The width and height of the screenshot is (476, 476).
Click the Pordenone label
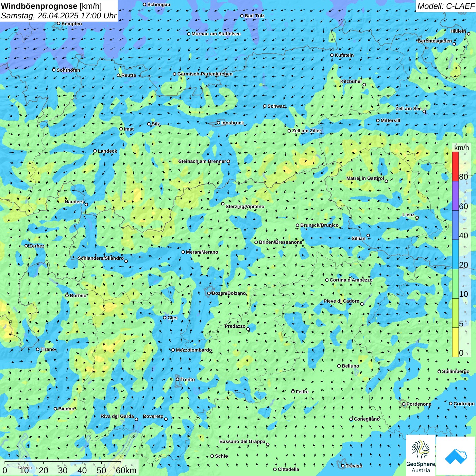coord(419,404)
